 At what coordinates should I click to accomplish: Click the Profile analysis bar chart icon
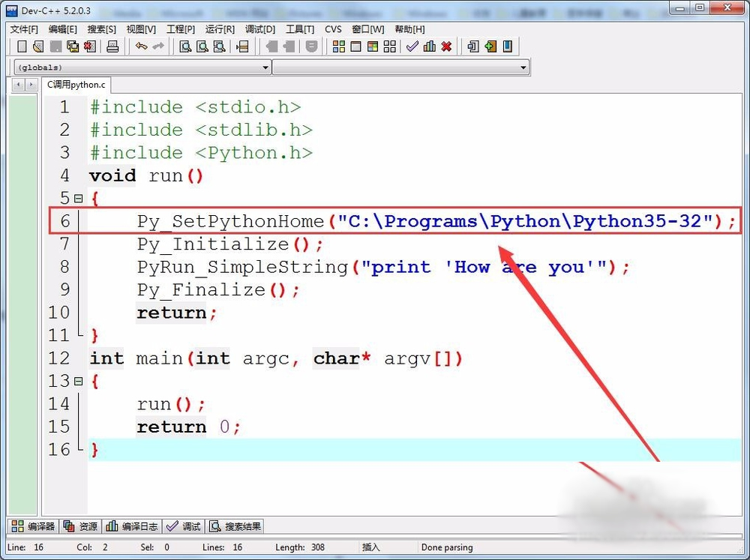point(430,46)
